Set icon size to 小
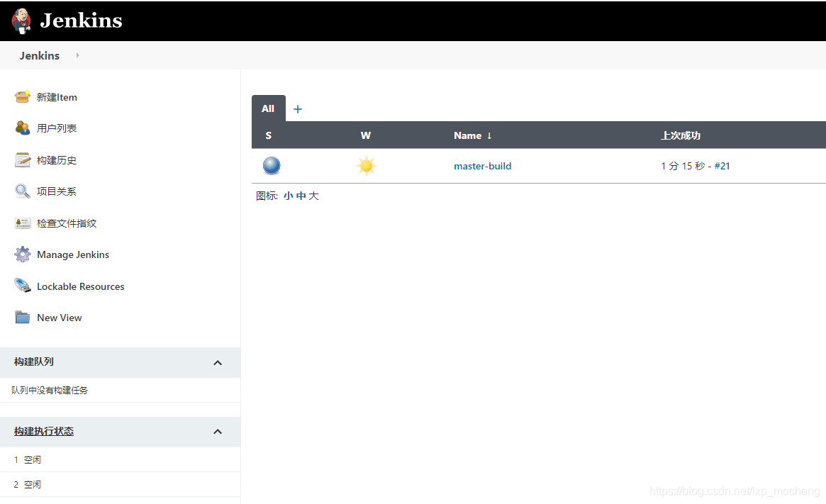The height and width of the screenshot is (504, 826). click(288, 196)
